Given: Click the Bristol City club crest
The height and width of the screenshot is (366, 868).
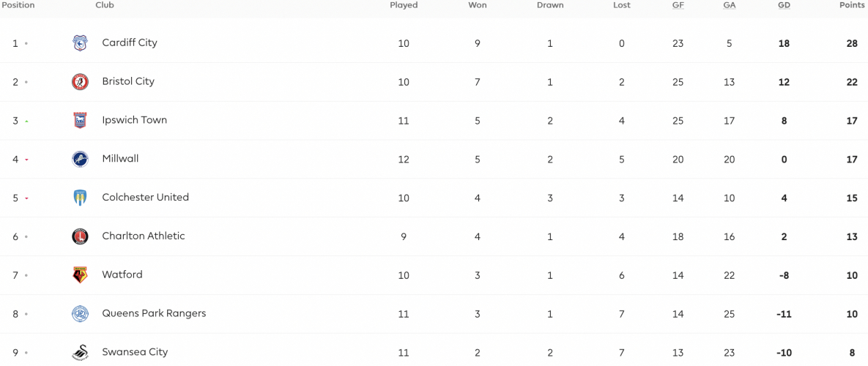Looking at the screenshot, I should tap(81, 82).
